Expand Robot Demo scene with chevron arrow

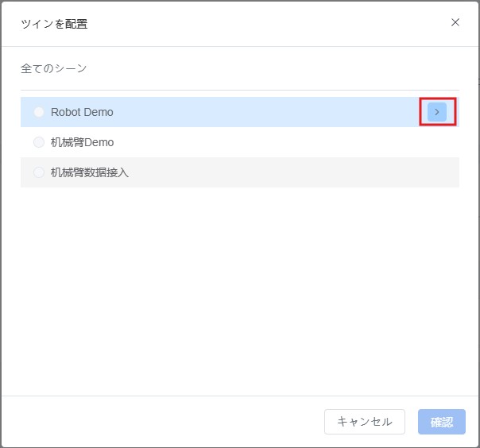436,112
